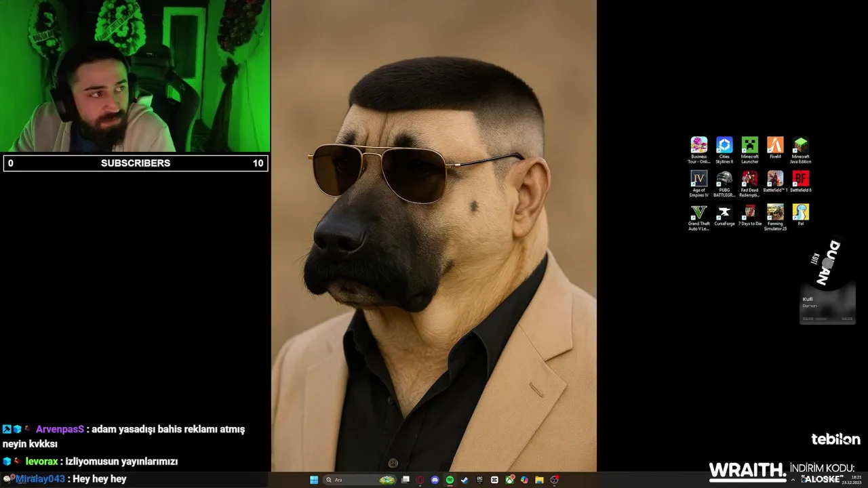Switch to Spotify in the taskbar
The image size is (868, 488).
click(x=450, y=480)
